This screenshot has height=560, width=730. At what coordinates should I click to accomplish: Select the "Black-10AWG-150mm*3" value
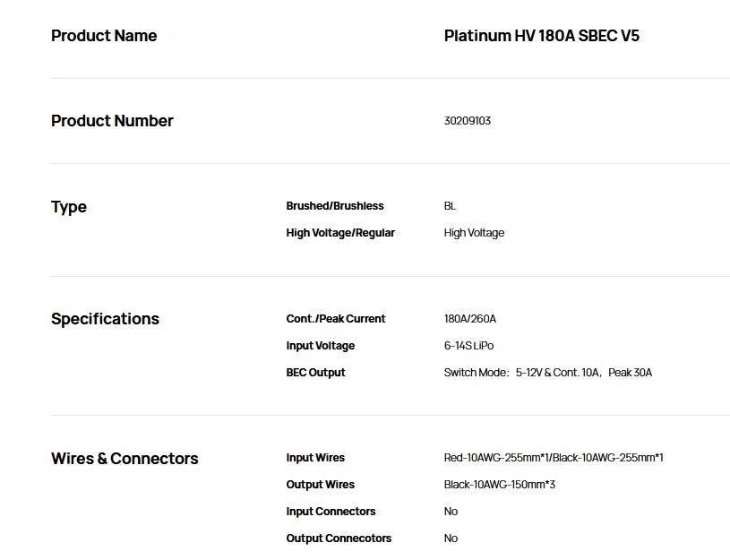coord(500,485)
